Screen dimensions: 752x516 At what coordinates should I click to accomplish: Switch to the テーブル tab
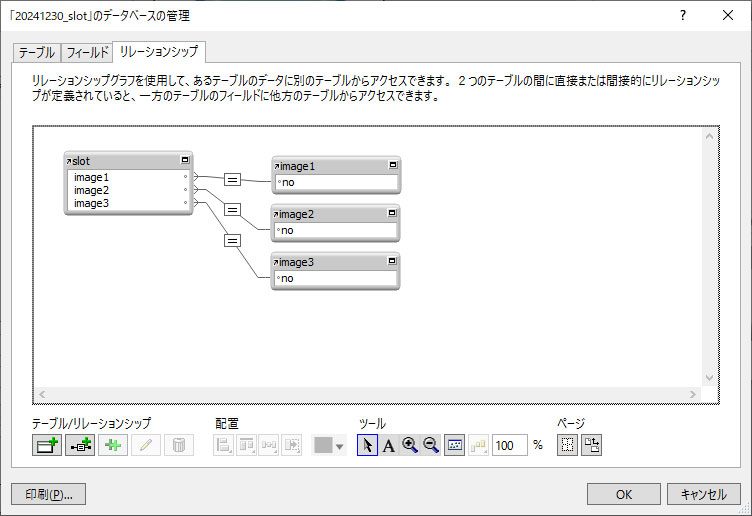(x=36, y=52)
